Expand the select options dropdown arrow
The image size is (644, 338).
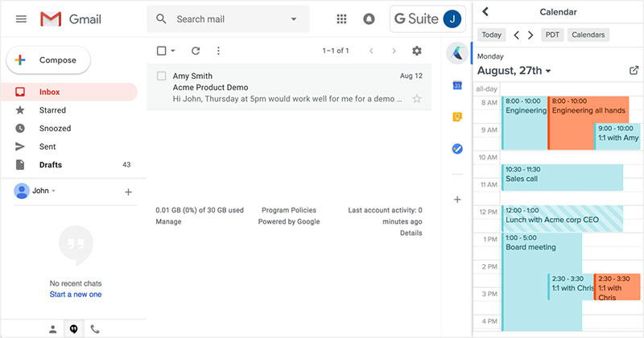pyautogui.click(x=173, y=51)
